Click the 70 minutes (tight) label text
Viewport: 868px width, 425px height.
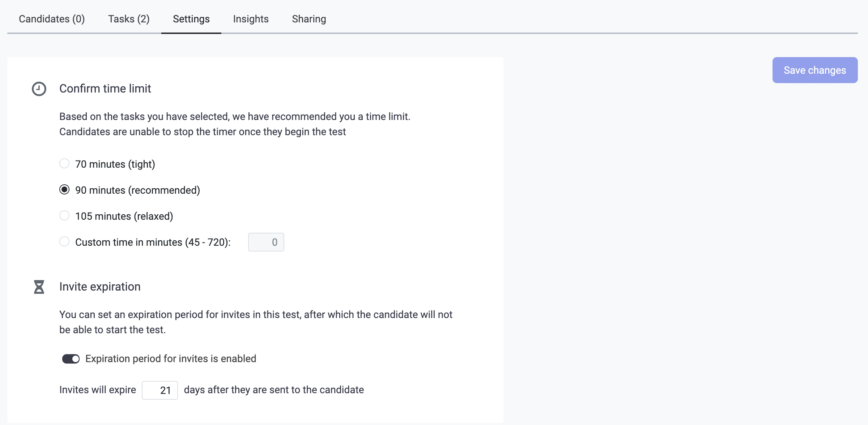(x=115, y=164)
